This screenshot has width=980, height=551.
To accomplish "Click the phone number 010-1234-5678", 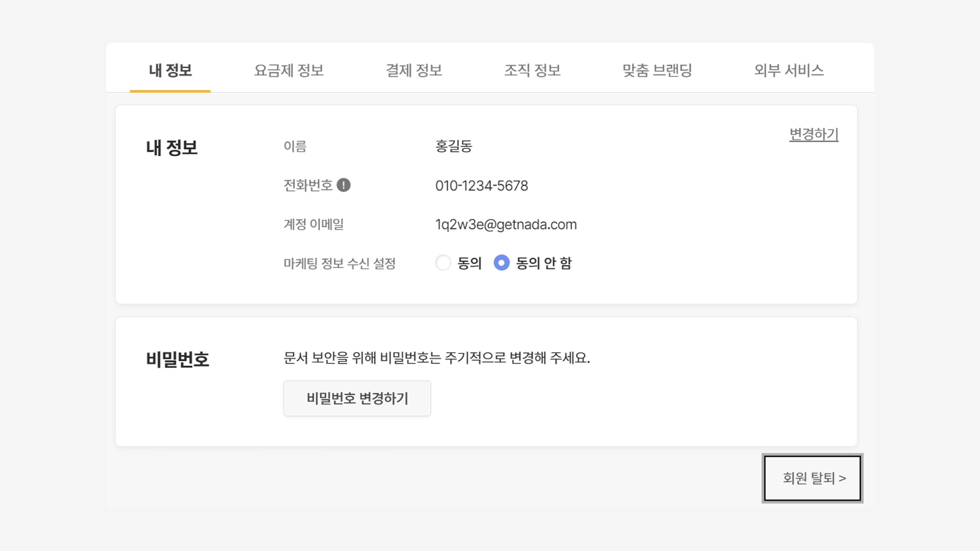I will click(482, 185).
